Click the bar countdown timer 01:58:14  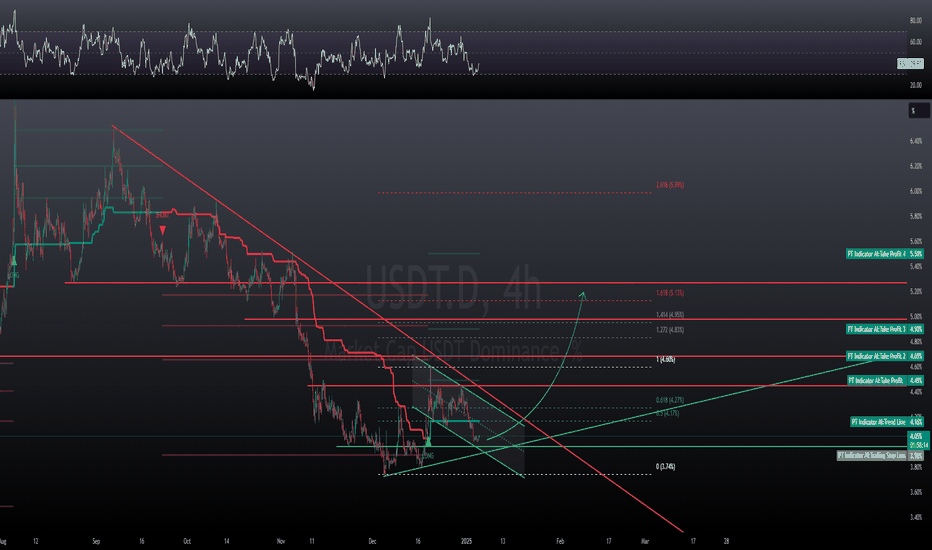coord(918,445)
